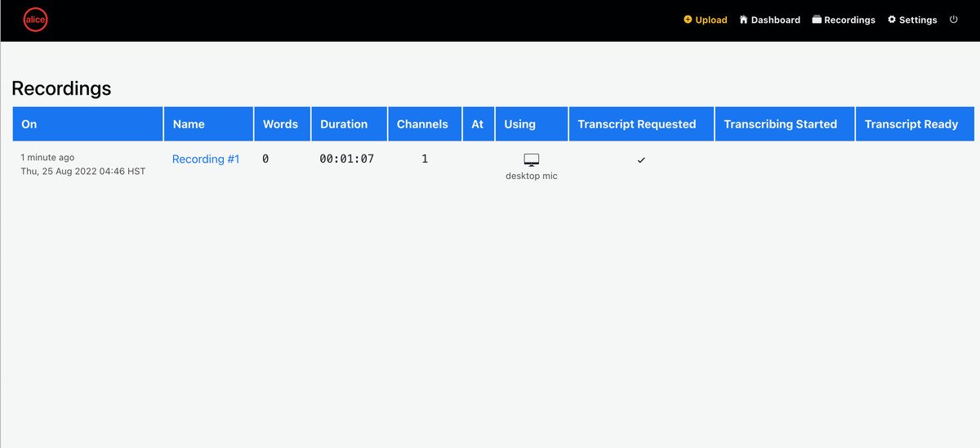
Task: Click the Transcript Requested checkmark
Action: (x=641, y=160)
